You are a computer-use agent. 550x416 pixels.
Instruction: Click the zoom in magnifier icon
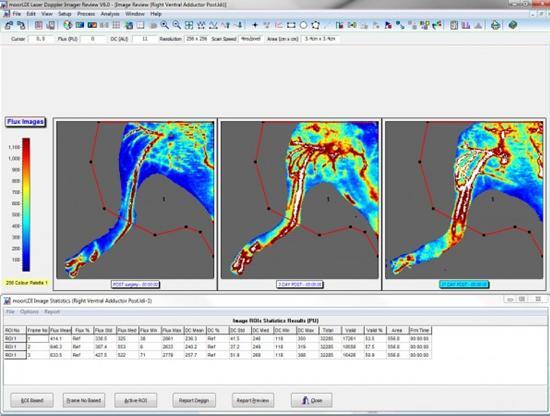(164, 25)
